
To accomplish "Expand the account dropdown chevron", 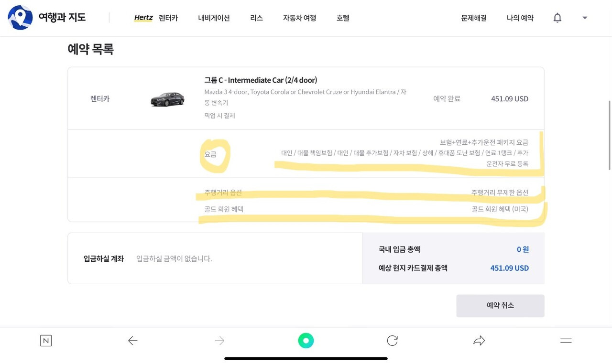I will (x=584, y=18).
